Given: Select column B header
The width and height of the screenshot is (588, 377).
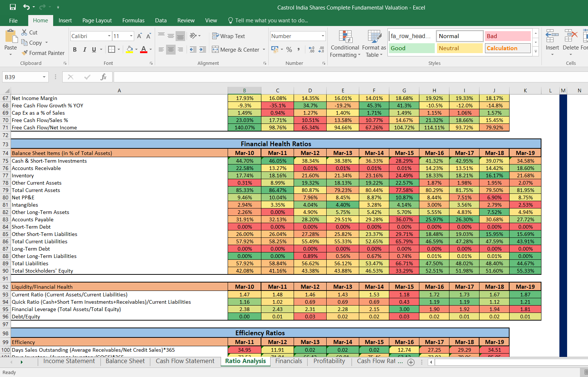Looking at the screenshot, I should [245, 90].
